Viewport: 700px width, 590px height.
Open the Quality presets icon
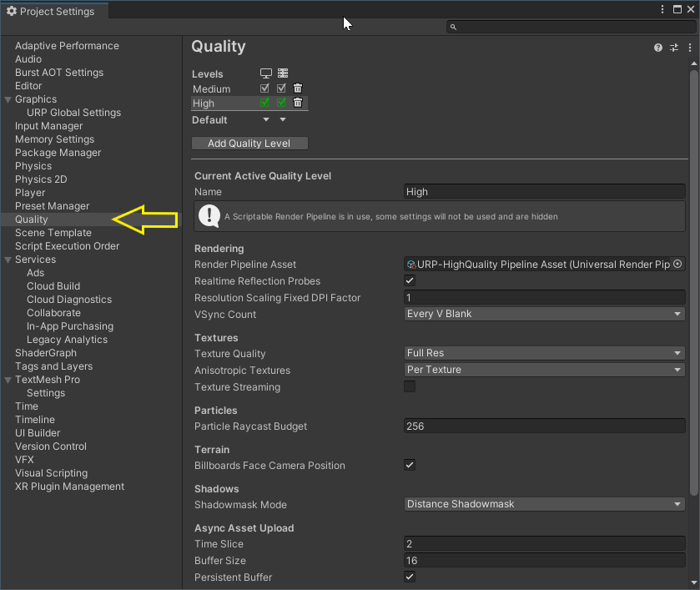[x=674, y=48]
